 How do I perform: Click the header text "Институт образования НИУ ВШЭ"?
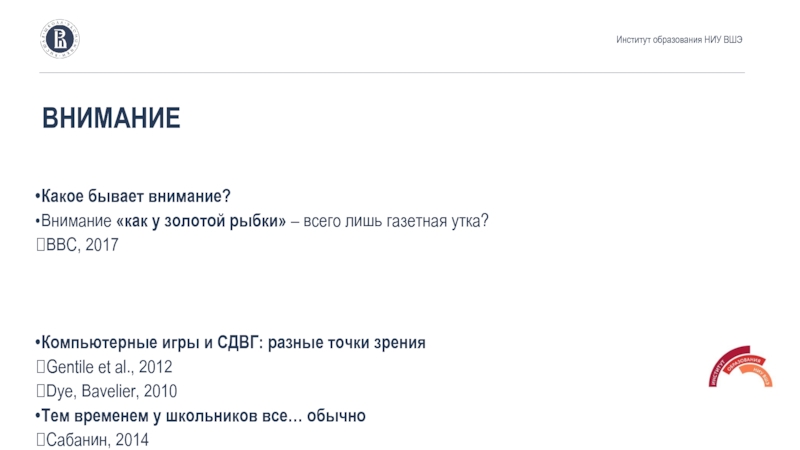pos(679,40)
